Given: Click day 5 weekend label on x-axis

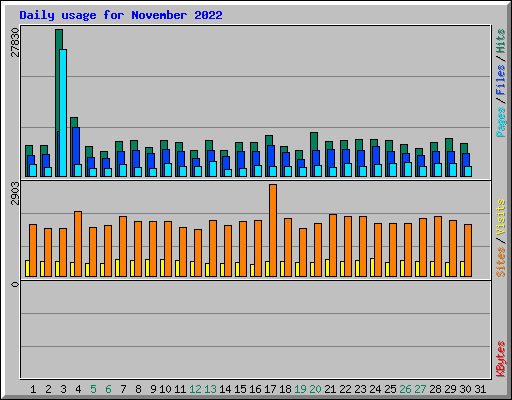Looking at the screenshot, I should pyautogui.click(x=93, y=389).
